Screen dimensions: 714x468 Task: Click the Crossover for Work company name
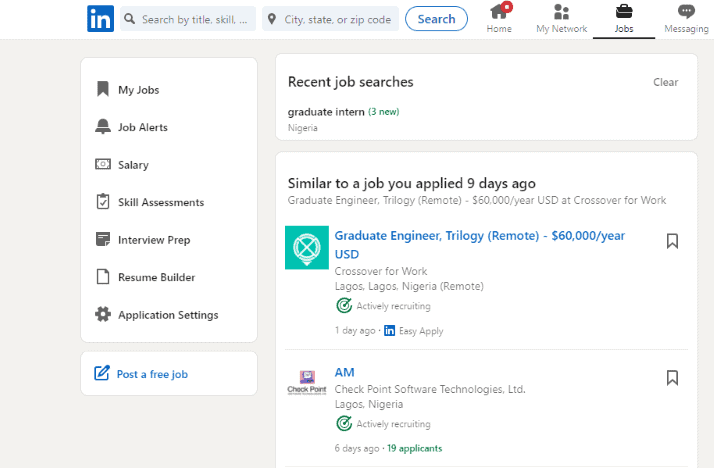click(x=381, y=271)
